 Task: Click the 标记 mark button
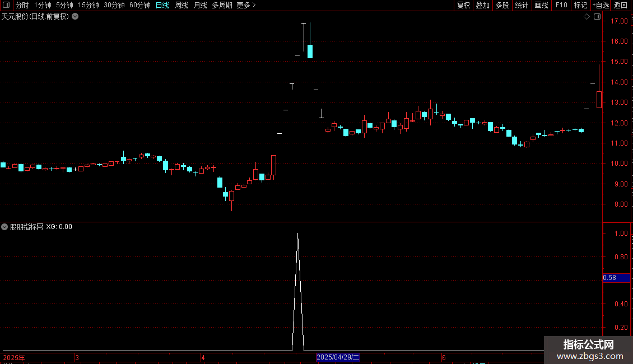580,5
